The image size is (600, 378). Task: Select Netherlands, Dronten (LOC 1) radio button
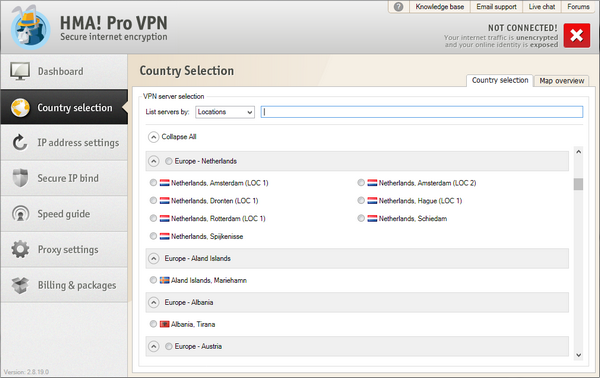(x=153, y=200)
